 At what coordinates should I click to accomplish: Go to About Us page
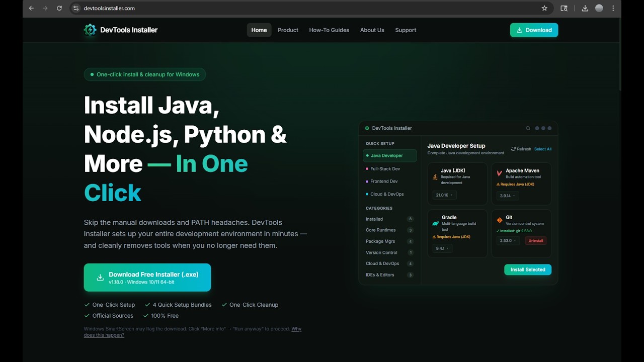372,30
